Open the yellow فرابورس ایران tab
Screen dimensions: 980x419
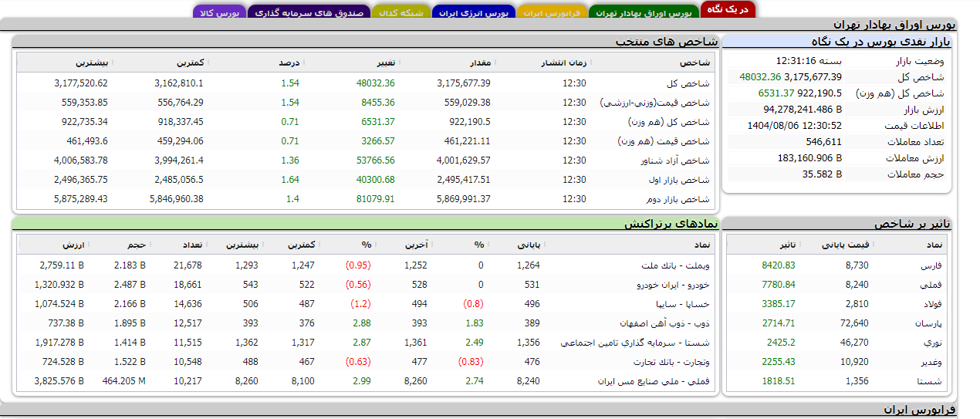pos(551,13)
